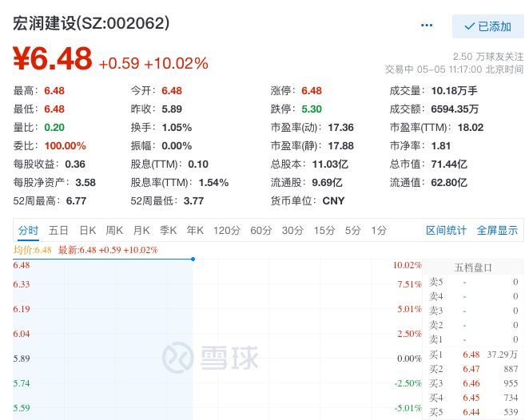Click the 跌停 value 5.30
The width and height of the screenshot is (529, 420).
(x=312, y=109)
